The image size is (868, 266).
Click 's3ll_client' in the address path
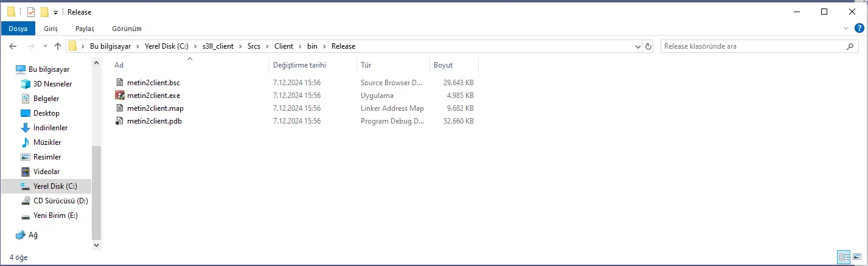[218, 46]
